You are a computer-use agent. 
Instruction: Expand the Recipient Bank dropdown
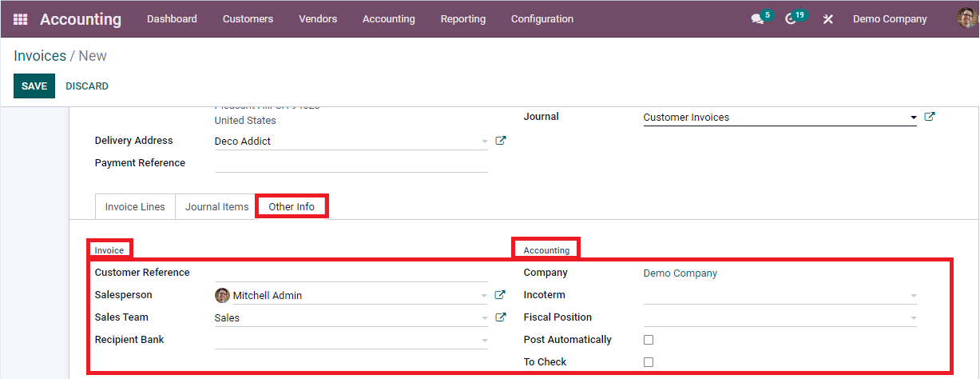tap(484, 341)
